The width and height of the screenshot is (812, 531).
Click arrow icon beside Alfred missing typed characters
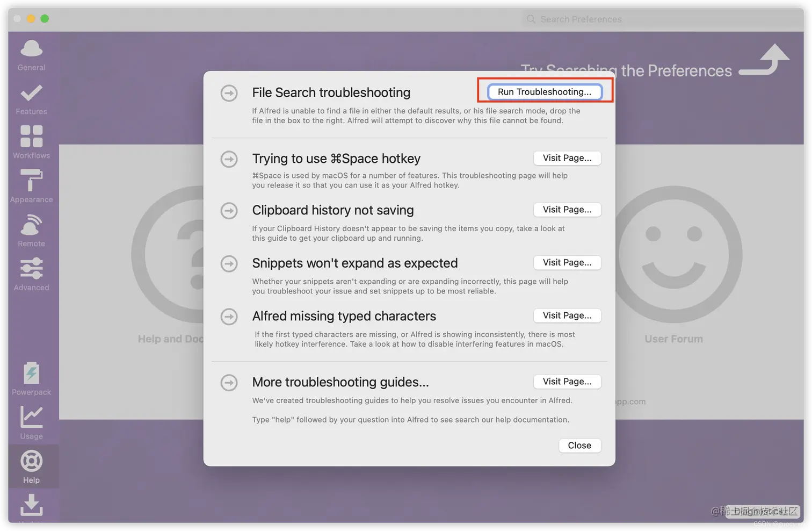click(x=229, y=317)
